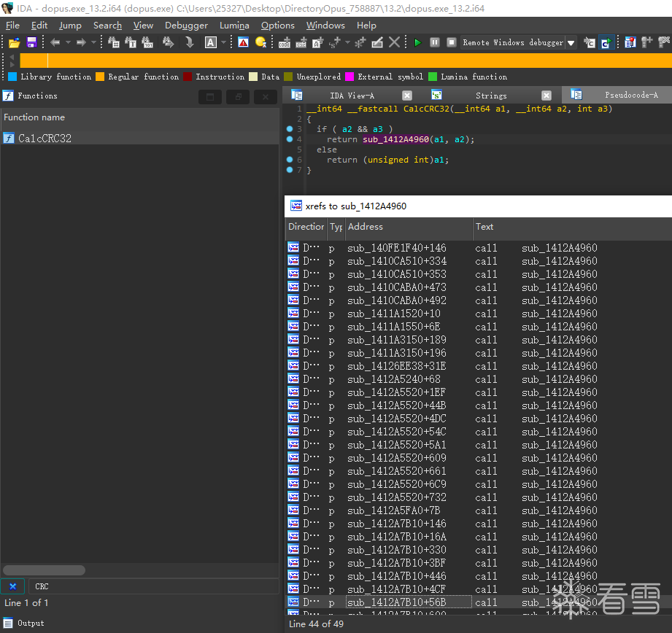The height and width of the screenshot is (633, 672).
Task: Save the database with the floppy icon
Action: [31, 42]
